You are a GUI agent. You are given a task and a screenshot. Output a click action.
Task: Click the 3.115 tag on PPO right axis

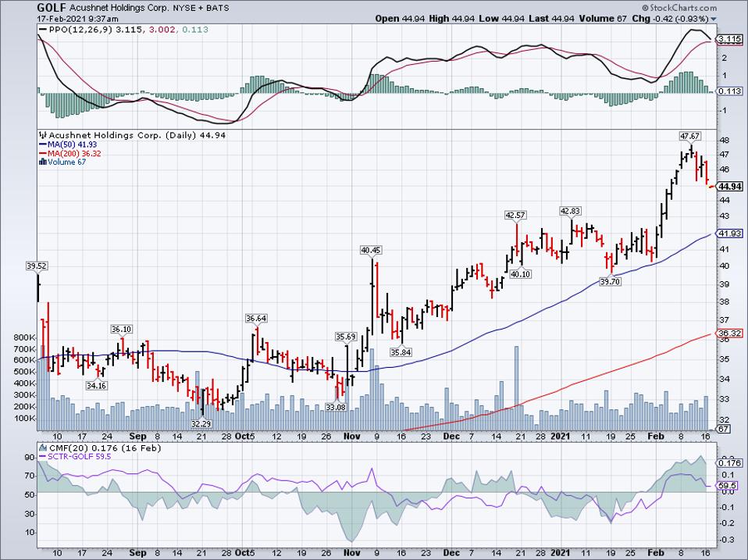(730, 39)
